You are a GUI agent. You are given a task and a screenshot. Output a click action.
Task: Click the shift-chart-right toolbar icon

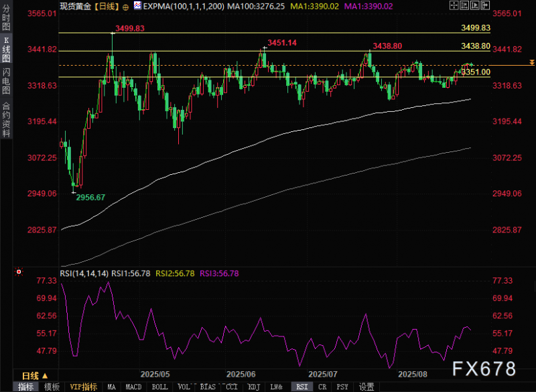point(475,5)
